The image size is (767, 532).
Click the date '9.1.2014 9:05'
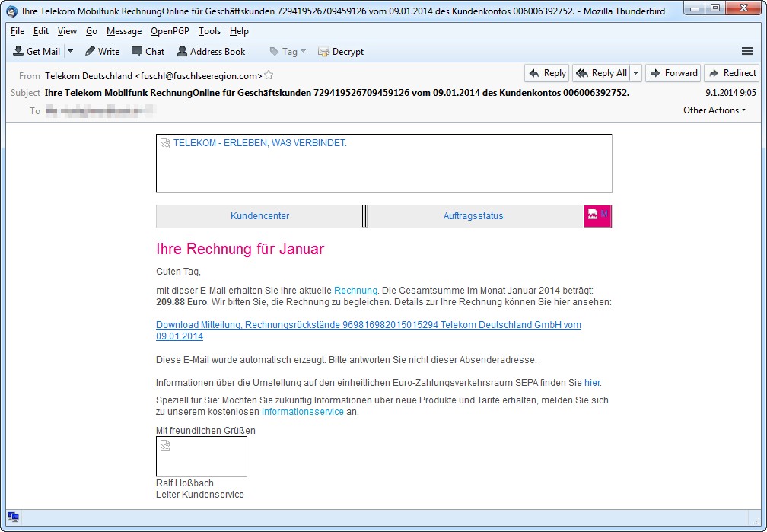(730, 93)
